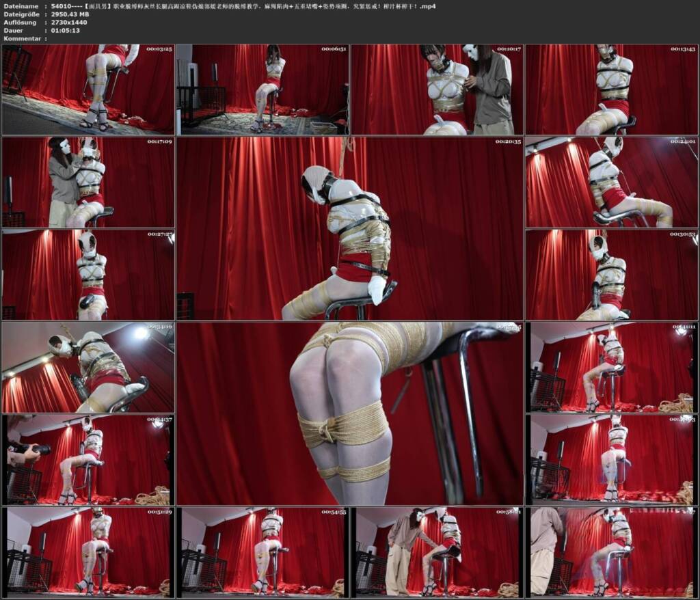The image size is (700, 600).
Task: Open the frame stamped 00:44:37
Action: tap(88, 461)
